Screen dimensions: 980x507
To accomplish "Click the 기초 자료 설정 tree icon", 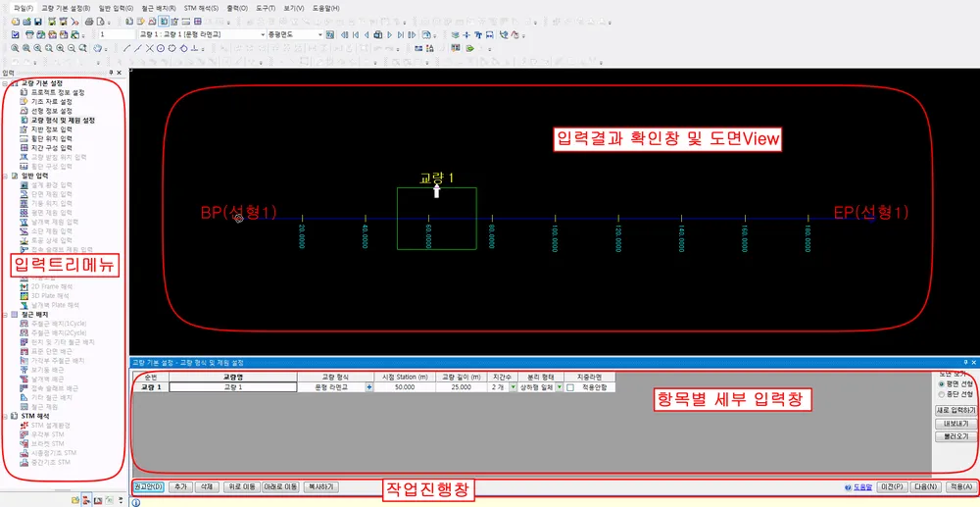I will pos(25,101).
